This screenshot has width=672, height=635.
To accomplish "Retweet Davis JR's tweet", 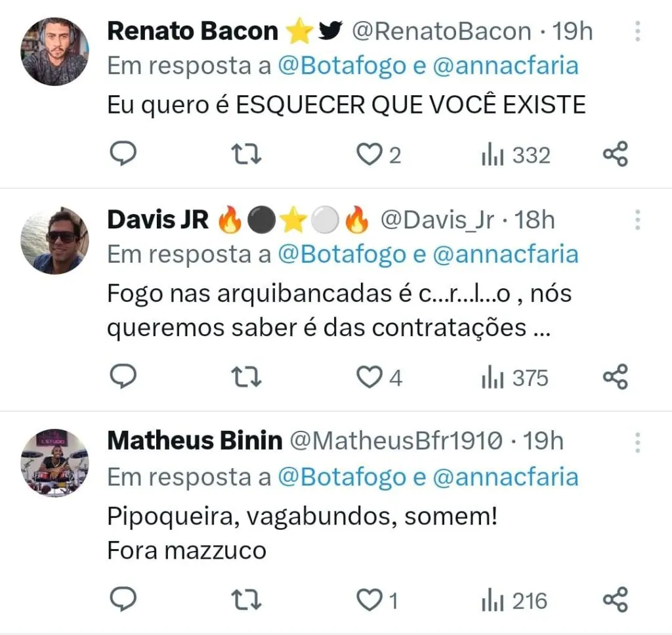I will click(x=248, y=377).
